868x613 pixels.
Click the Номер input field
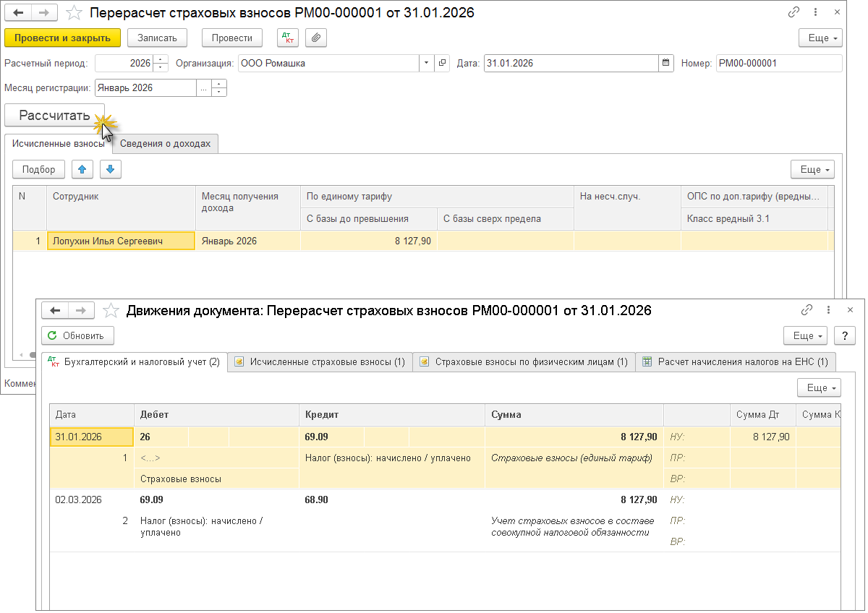coord(778,63)
